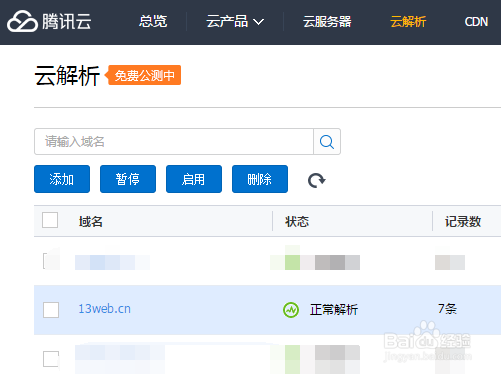Image resolution: width=501 pixels, height=374 pixels.
Task: Refresh the domain list with the arrow icon
Action: pyautogui.click(x=316, y=180)
